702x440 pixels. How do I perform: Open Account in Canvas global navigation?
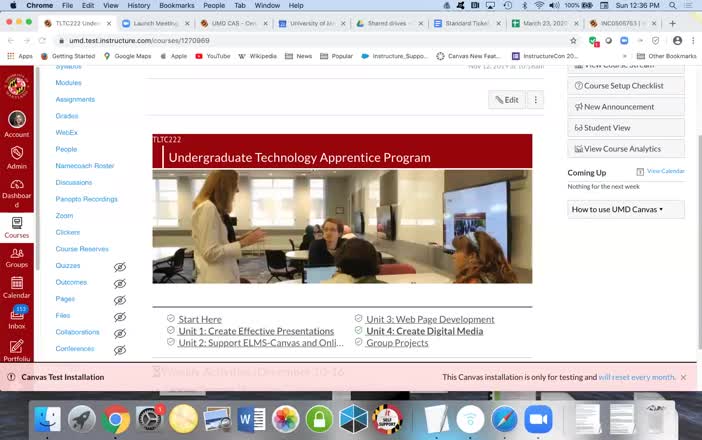[16, 123]
